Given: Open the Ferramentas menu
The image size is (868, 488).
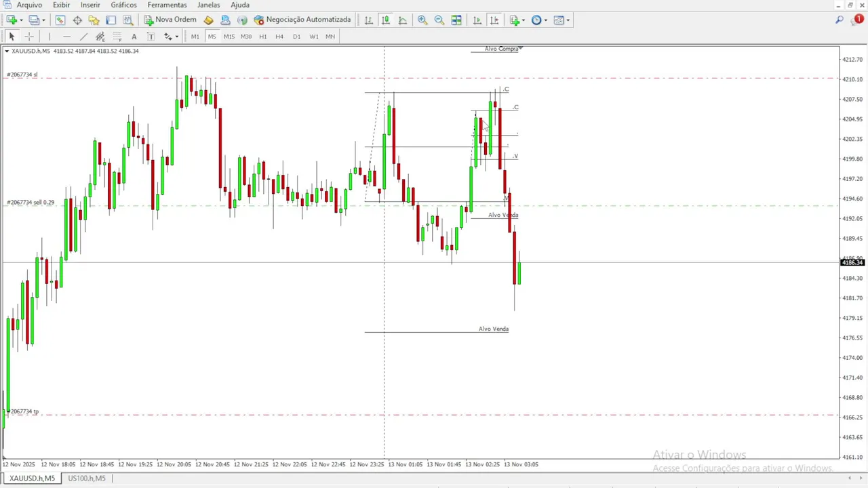Looking at the screenshot, I should click(167, 5).
